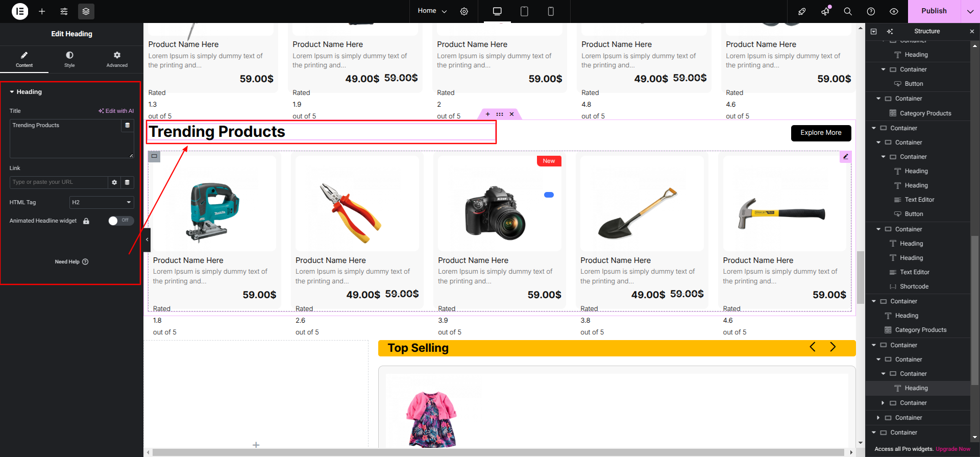Click the New badge on camera product
Viewport: 980px width, 457px height.
point(549,161)
